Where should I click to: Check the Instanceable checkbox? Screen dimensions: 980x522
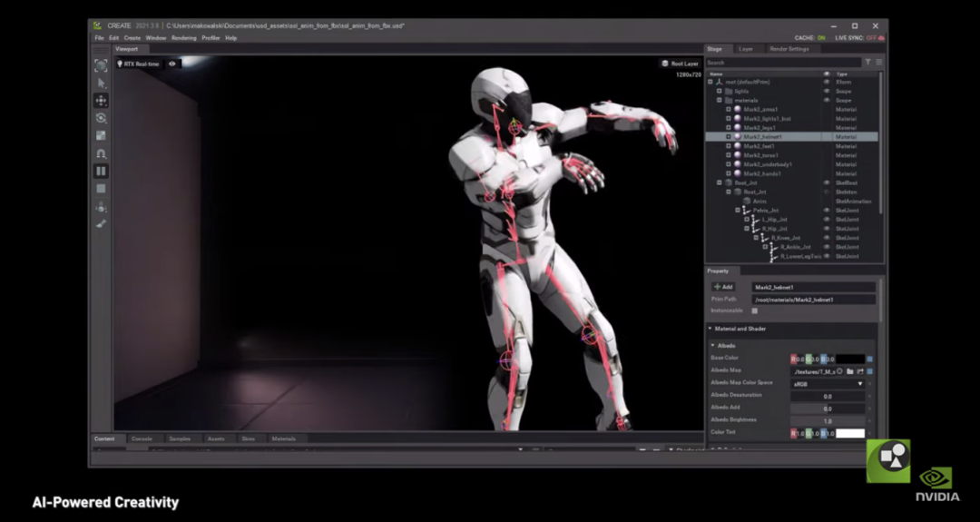[754, 310]
